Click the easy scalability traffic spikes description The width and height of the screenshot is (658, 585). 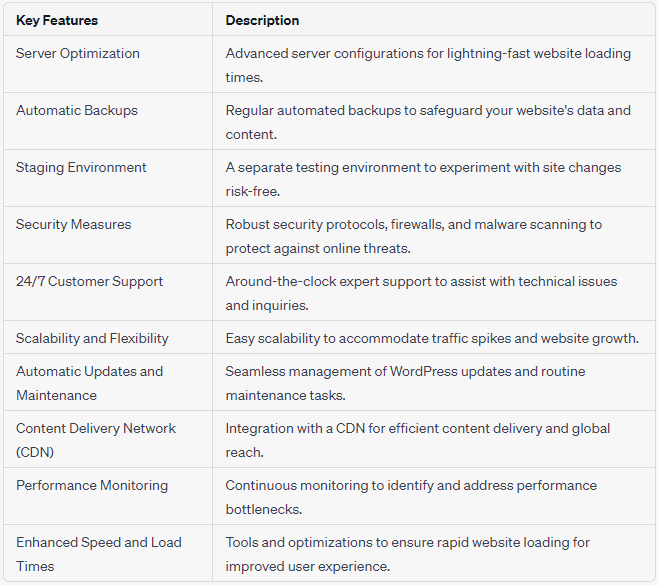(432, 338)
